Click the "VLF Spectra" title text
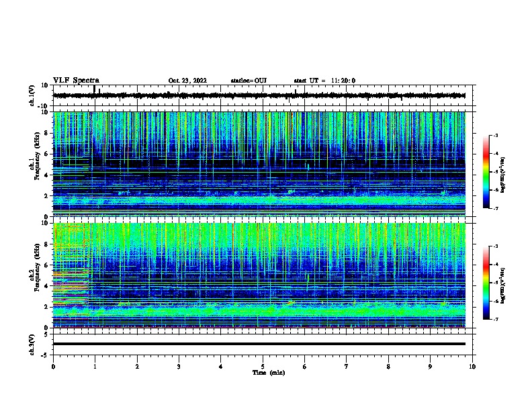Viewport: 532px width, 411px height. [x=76, y=81]
